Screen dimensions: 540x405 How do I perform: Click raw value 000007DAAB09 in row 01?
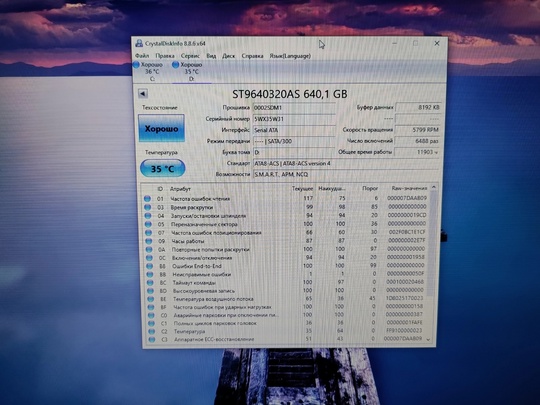(407, 198)
